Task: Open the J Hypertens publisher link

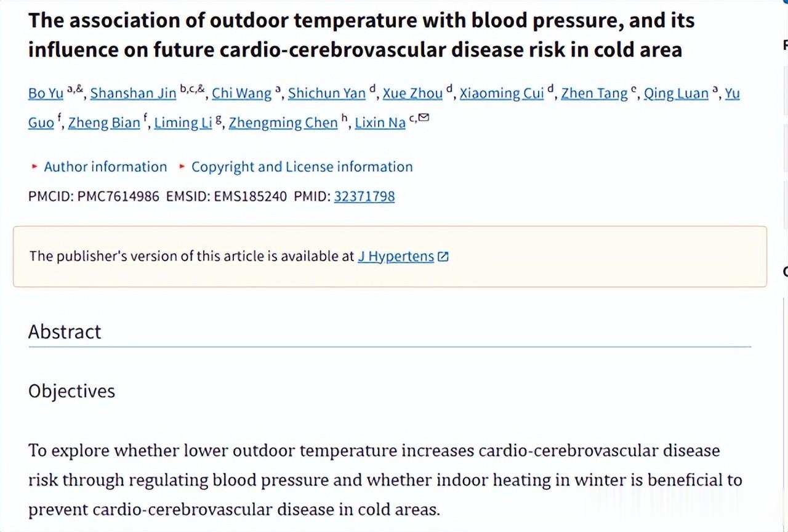Action: click(396, 256)
